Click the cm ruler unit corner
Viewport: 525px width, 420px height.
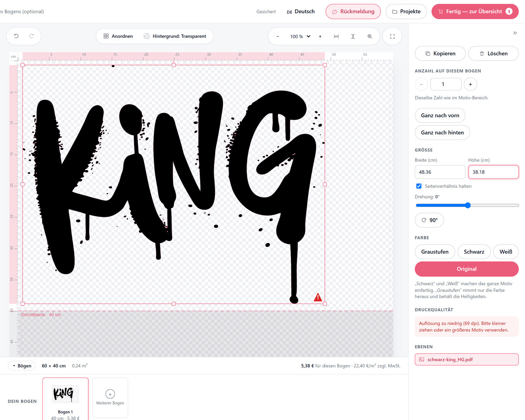point(14,57)
